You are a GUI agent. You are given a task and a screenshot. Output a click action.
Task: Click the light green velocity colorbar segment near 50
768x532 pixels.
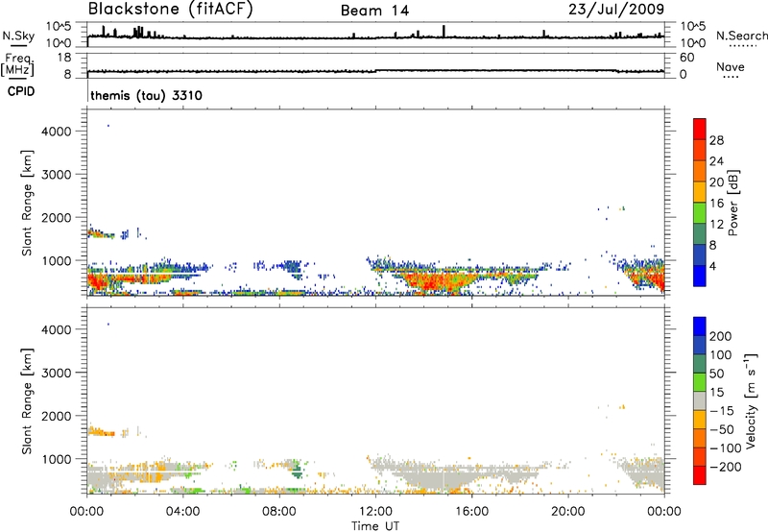(x=700, y=382)
